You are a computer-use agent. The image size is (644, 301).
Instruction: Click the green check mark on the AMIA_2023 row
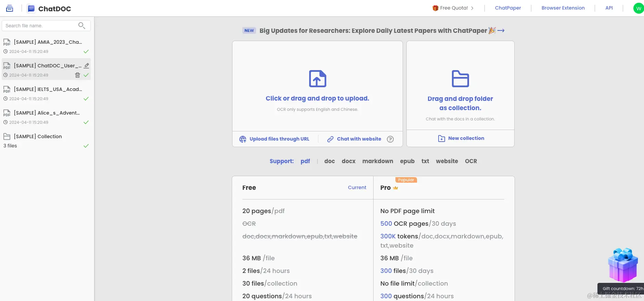86,52
